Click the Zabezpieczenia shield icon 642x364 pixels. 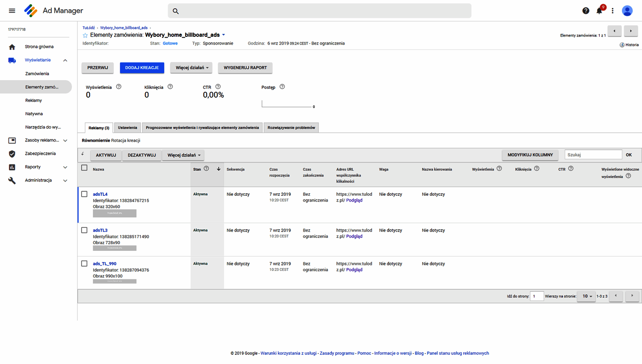click(x=12, y=154)
